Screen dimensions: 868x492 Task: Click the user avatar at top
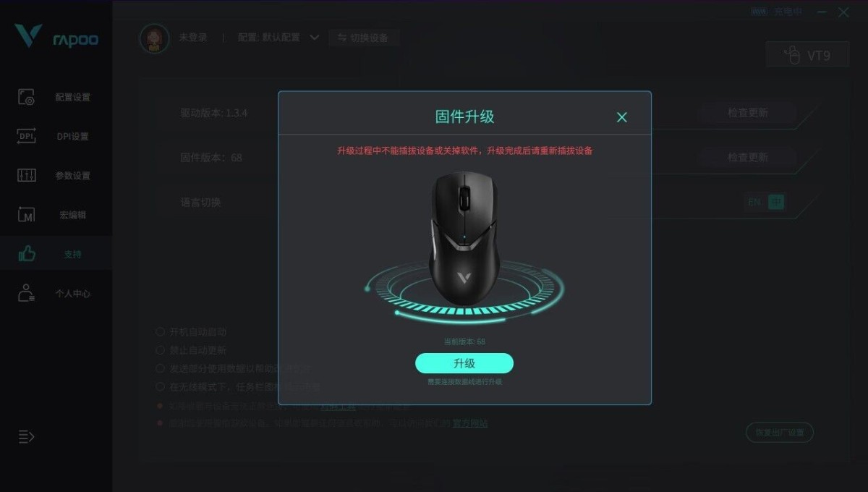(x=154, y=38)
